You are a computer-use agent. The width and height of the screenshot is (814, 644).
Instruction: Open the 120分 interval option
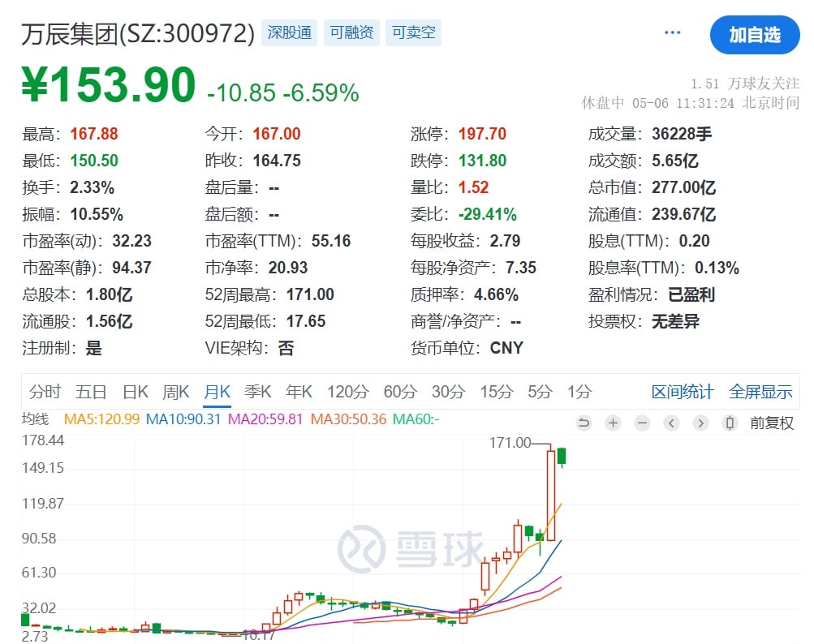(347, 391)
